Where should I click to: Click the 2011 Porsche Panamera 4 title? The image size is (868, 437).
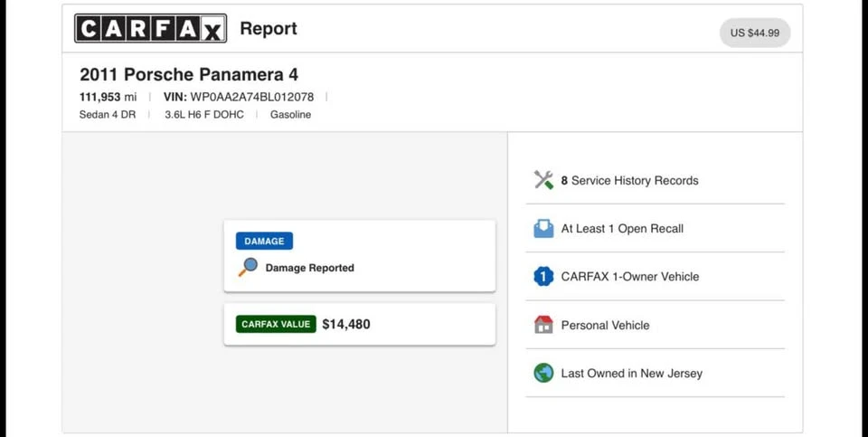(x=189, y=74)
